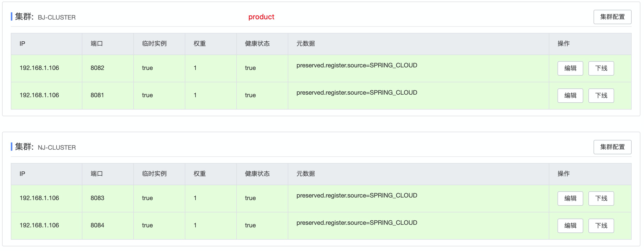This screenshot has height=251, width=644.
Task: Edit the instance on port 8081
Action: [x=570, y=96]
